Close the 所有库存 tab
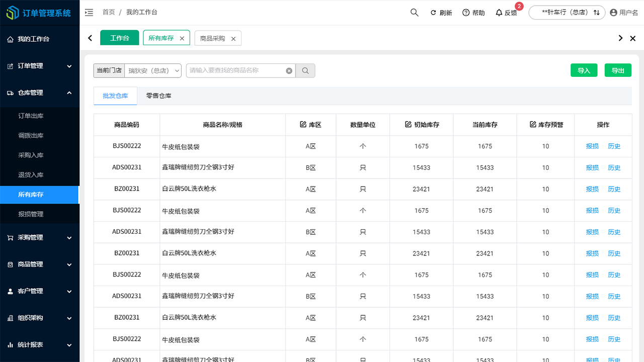The height and width of the screenshot is (362, 644). [182, 38]
